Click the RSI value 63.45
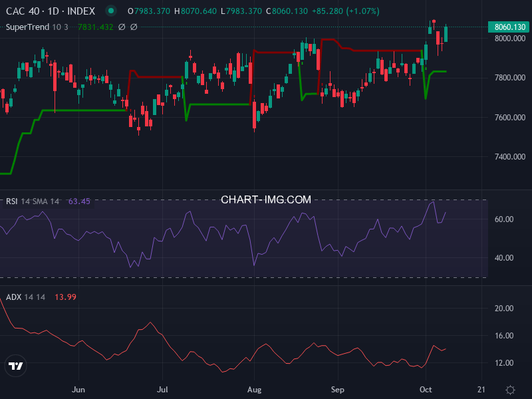Image resolution: width=532 pixels, height=399 pixels. (79, 201)
